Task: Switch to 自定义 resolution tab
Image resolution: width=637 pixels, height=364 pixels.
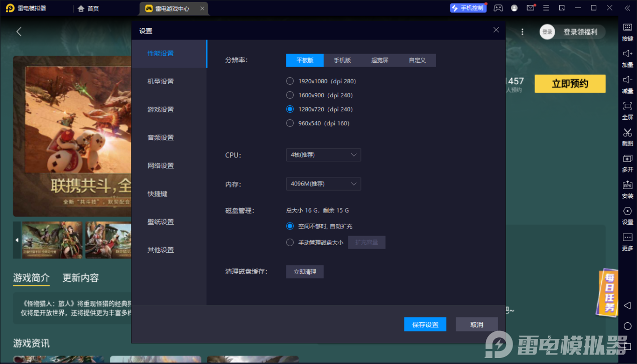Action: pos(417,60)
